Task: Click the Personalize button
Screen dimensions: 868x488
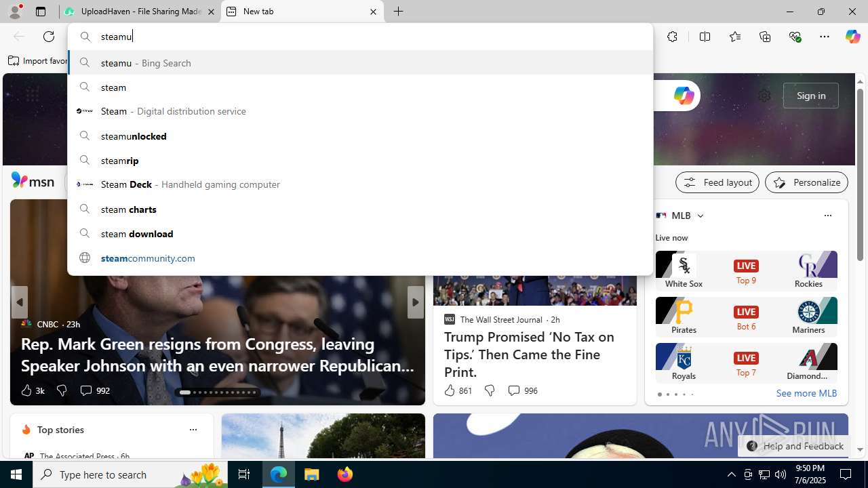Action: tap(806, 182)
